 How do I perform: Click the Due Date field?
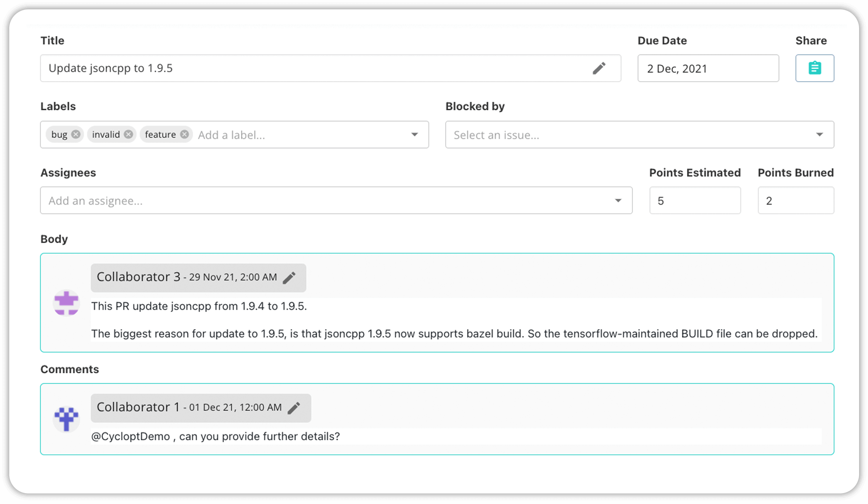coord(708,68)
